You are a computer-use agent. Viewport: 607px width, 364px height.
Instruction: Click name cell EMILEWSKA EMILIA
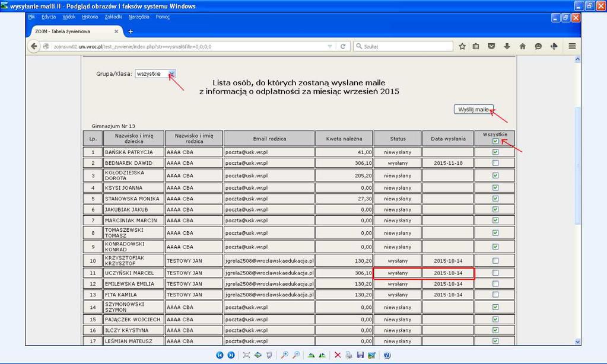[134, 283]
